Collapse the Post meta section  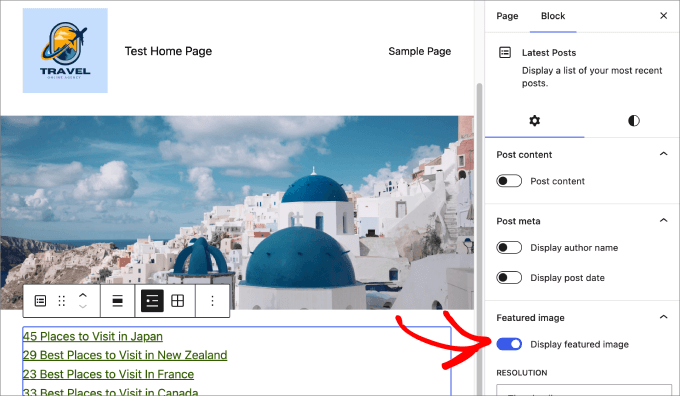664,220
